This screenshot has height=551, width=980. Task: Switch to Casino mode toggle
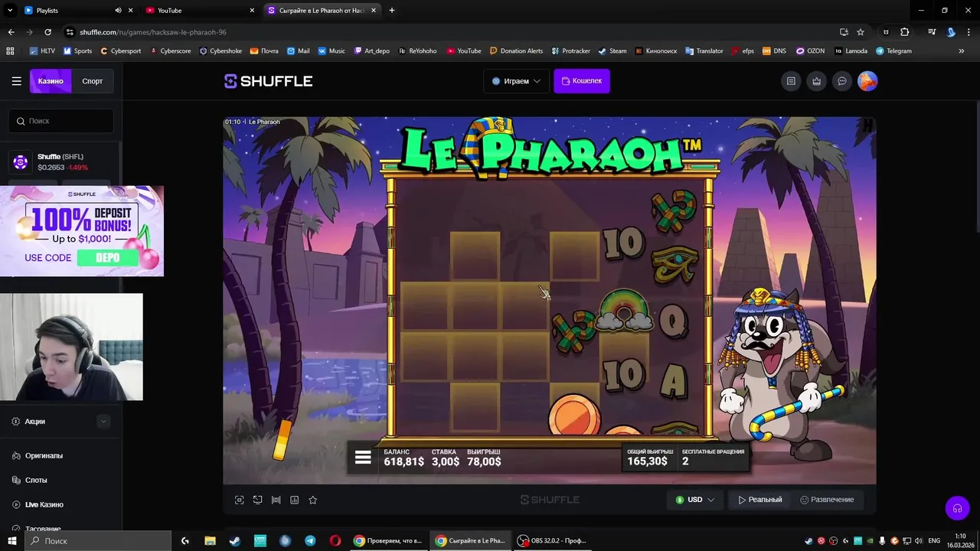(51, 81)
